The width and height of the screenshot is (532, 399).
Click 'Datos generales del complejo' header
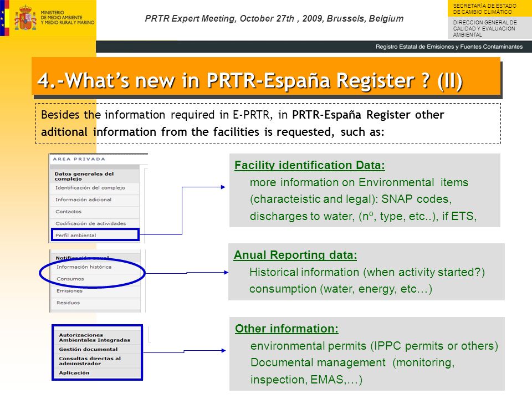coord(84,176)
